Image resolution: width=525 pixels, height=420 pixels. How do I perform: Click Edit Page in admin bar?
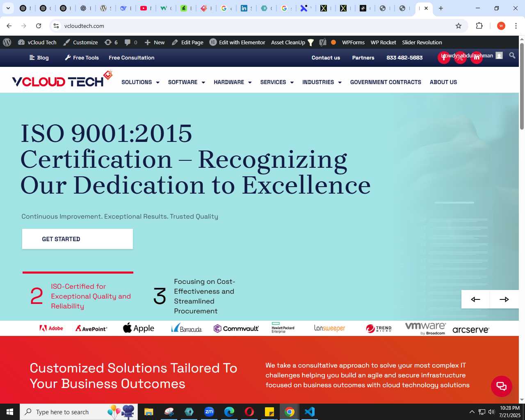click(187, 42)
